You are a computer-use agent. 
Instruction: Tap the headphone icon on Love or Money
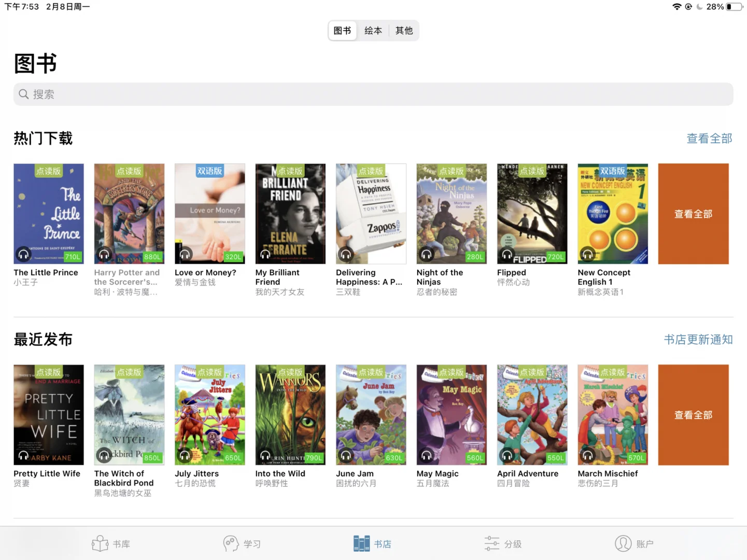pos(185,254)
